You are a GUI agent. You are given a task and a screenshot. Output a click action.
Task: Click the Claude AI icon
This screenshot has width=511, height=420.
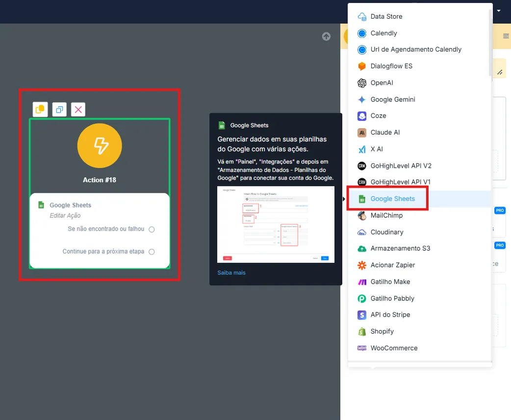[x=362, y=132]
